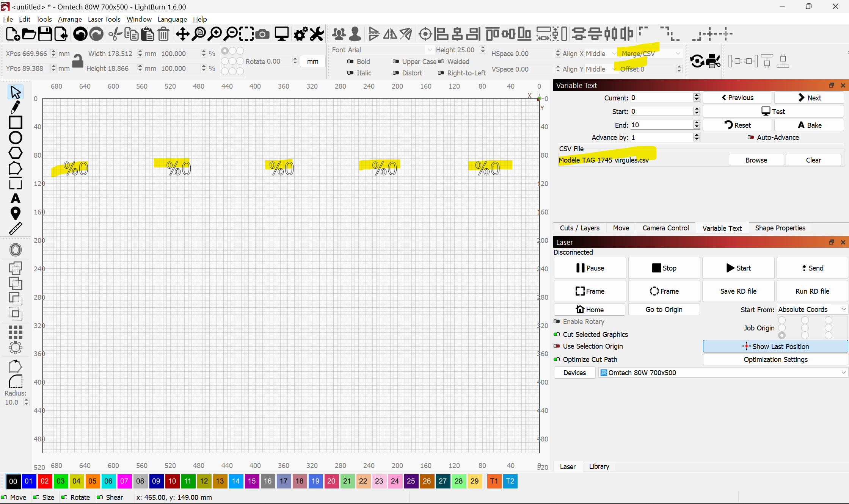Select the Ellipse drawing tool

tap(15, 138)
